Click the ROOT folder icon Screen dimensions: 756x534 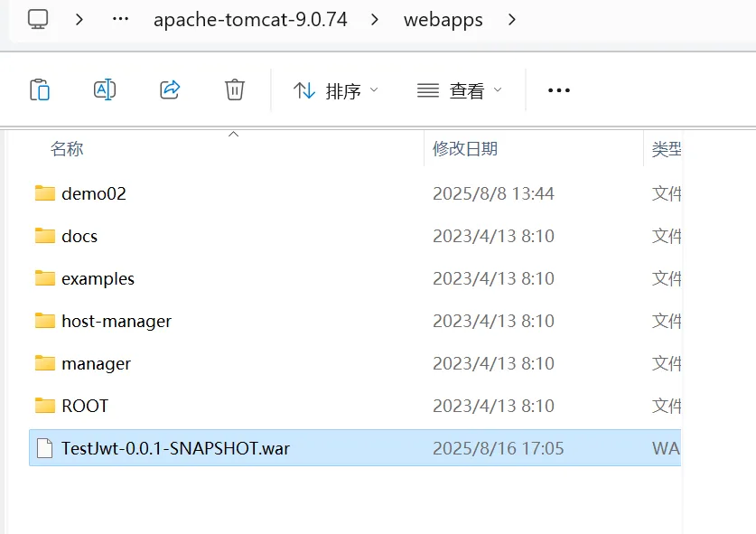(45, 406)
